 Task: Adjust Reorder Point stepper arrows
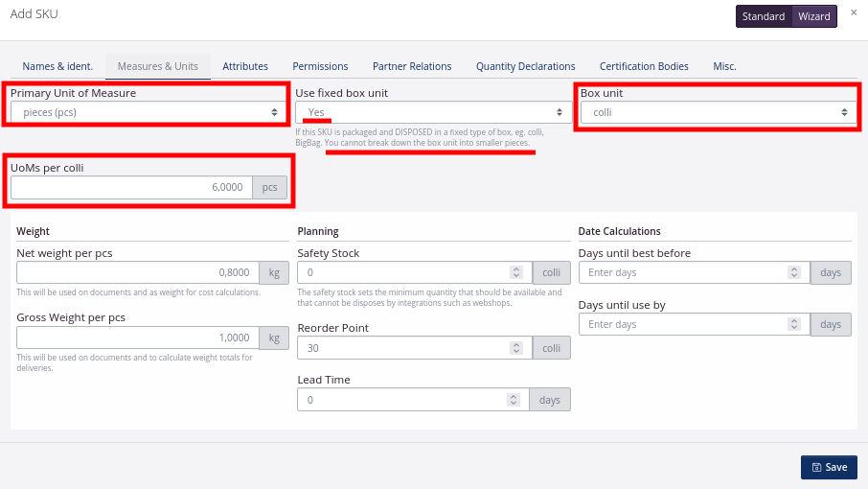tap(515, 347)
